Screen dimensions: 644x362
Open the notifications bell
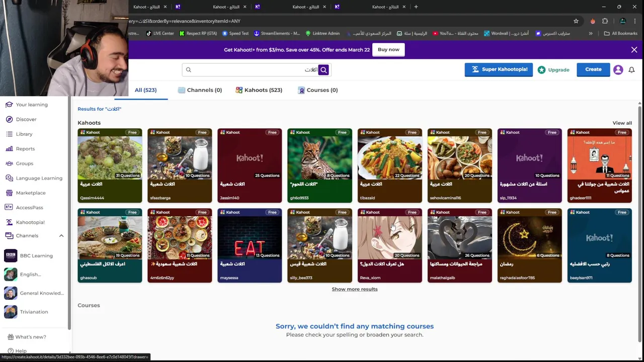[x=631, y=70]
